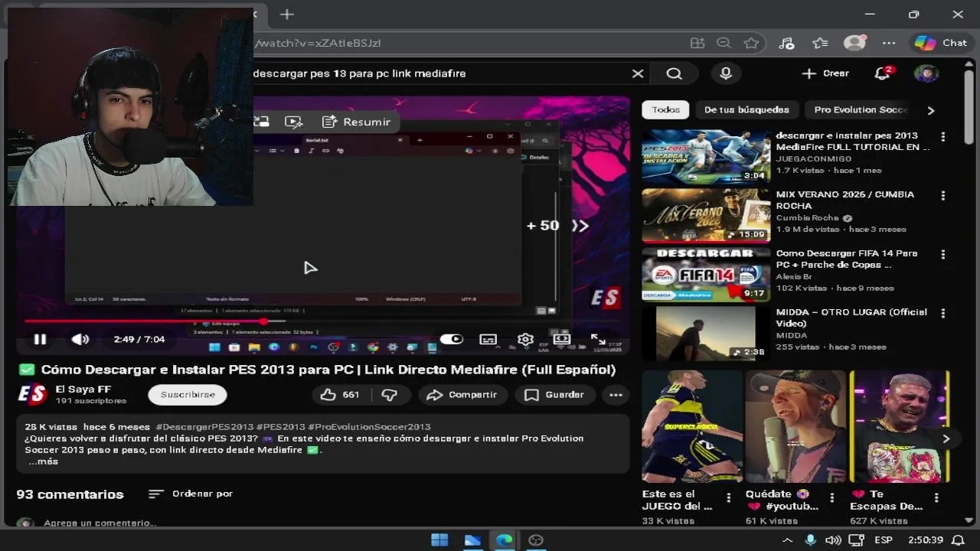980x551 pixels.
Task: Open the media control music note icon
Action: coord(786,44)
